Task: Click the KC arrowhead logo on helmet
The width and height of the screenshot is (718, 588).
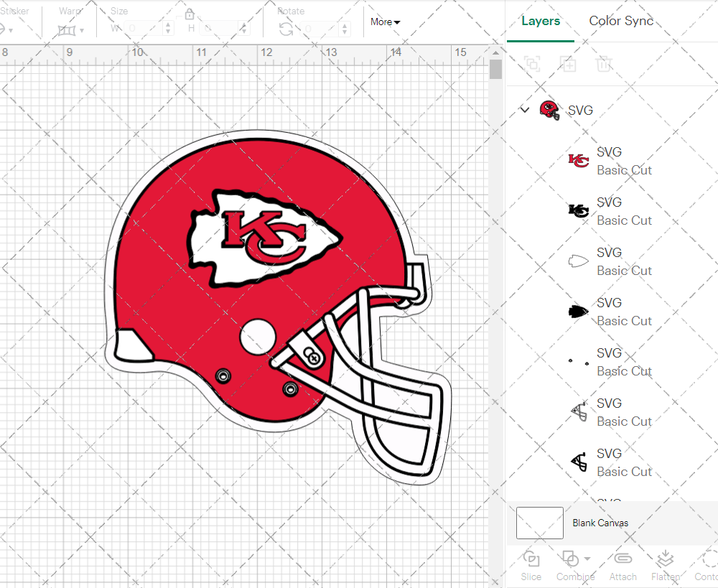Action: click(264, 238)
